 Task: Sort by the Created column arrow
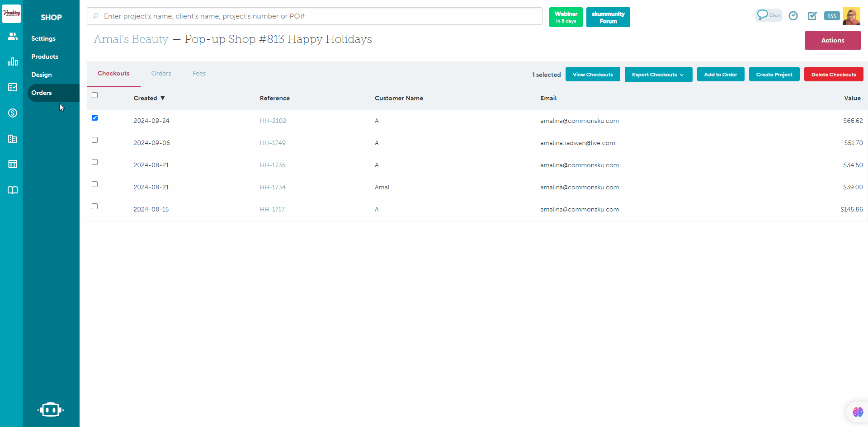162,98
